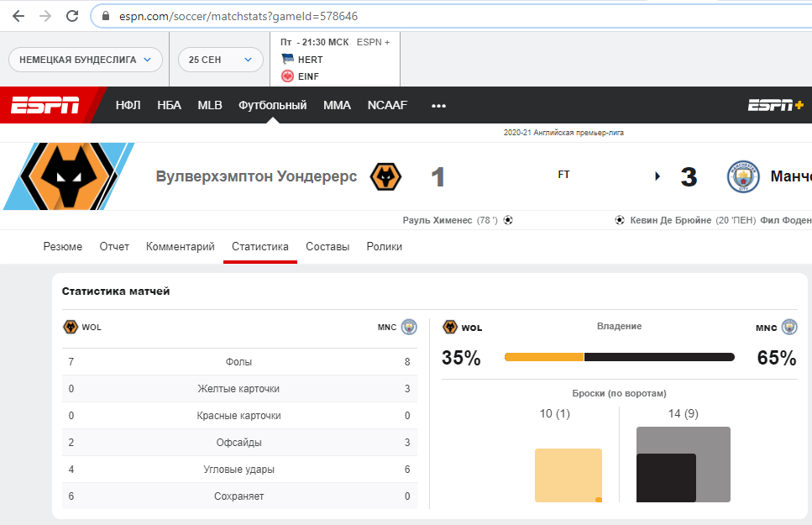
Task: Click the possession bar orange segment
Action: coord(543,357)
